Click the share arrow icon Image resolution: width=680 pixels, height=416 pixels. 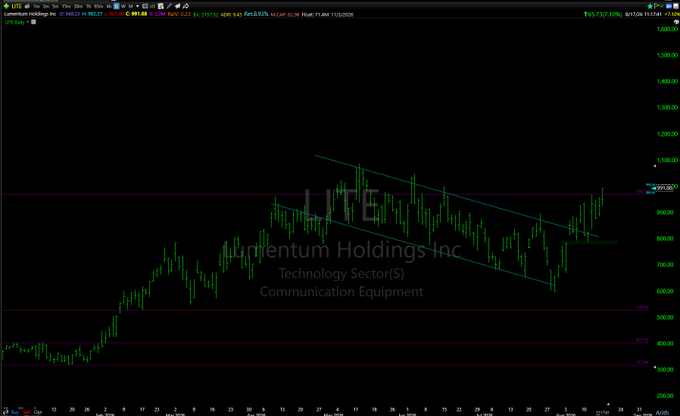coord(186,6)
